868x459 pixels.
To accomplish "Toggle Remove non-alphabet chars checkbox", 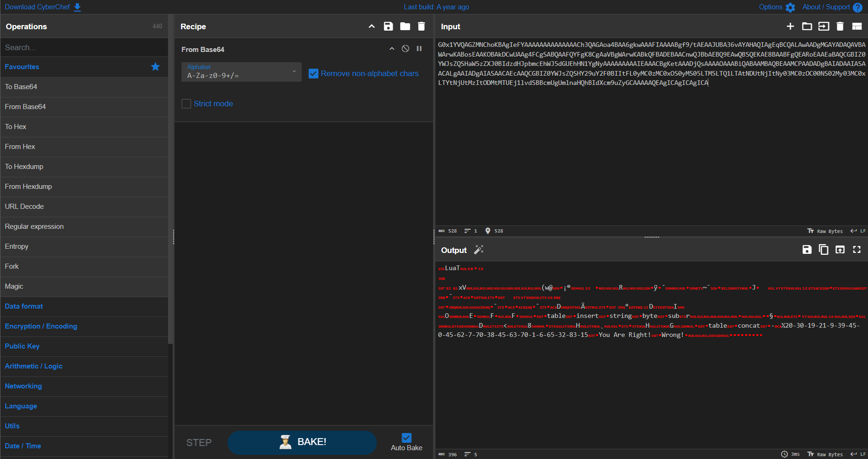I will coord(314,73).
